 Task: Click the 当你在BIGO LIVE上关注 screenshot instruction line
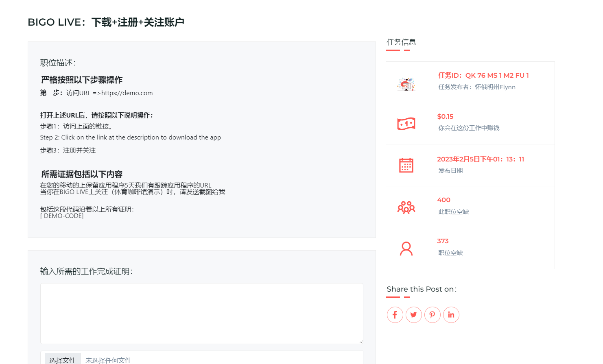coord(132,192)
